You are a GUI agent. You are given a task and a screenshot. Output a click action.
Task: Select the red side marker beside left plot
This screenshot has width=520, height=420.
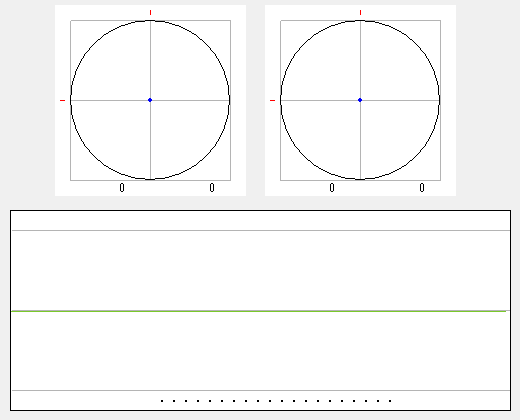pyautogui.click(x=62, y=100)
